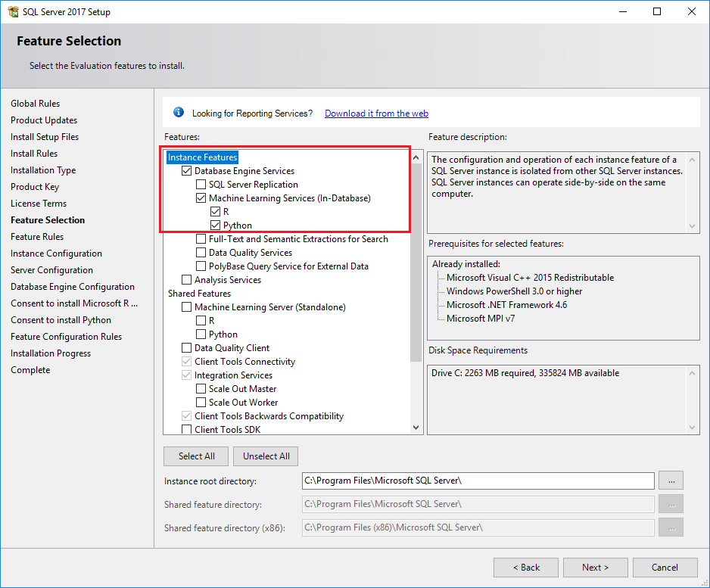Click up arrow of Feature description scrollbar

coord(692,160)
